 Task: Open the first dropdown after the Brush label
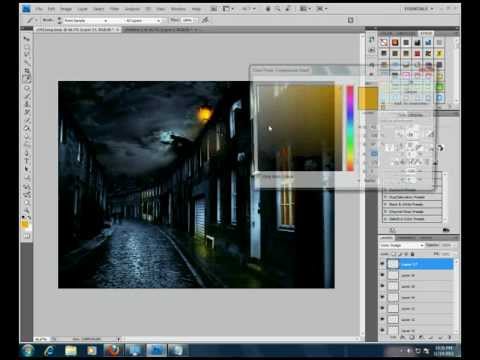click(86, 21)
